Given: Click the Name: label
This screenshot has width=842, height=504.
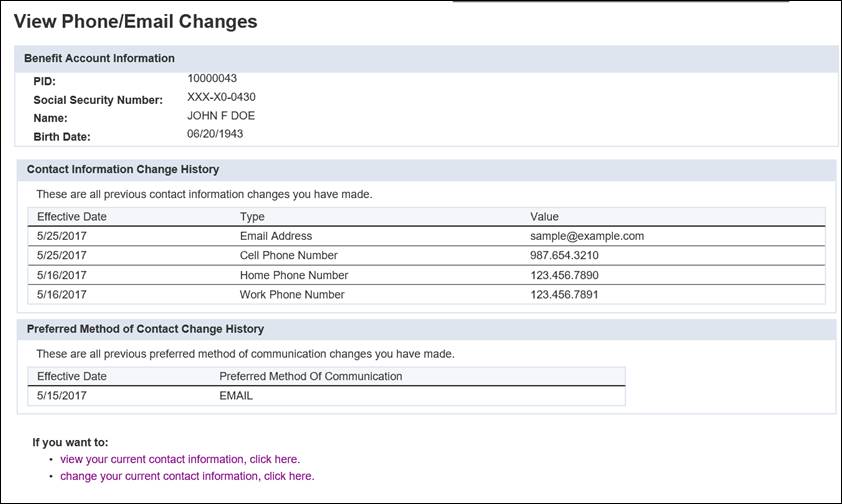Looking at the screenshot, I should pyautogui.click(x=50, y=118).
